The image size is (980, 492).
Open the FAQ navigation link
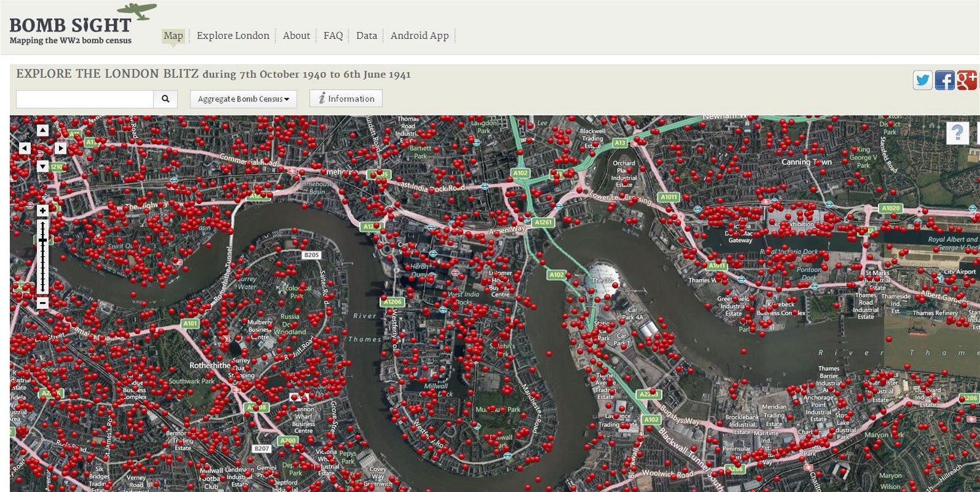(x=333, y=36)
